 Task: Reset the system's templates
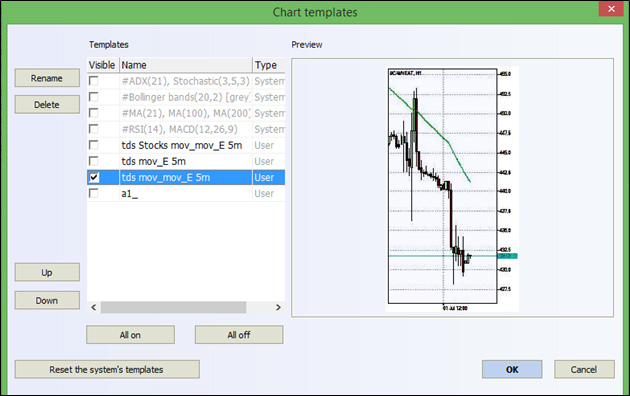click(107, 369)
